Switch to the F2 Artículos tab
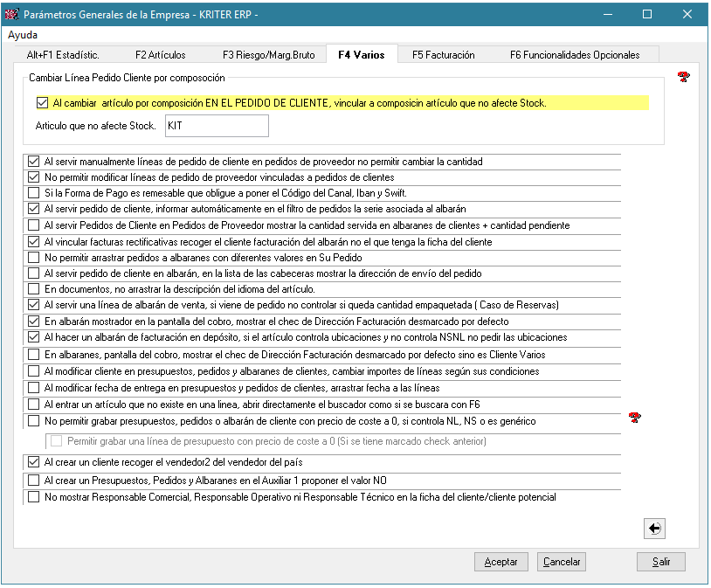This screenshot has width=711, height=588. (x=161, y=55)
